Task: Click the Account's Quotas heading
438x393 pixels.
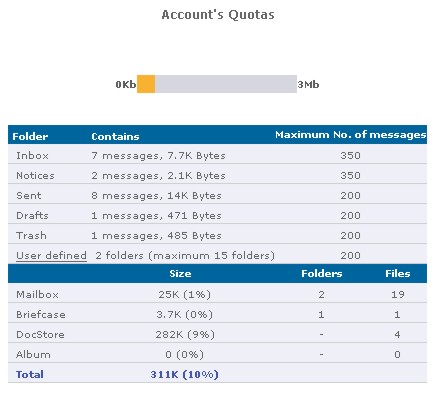Action: (218, 15)
